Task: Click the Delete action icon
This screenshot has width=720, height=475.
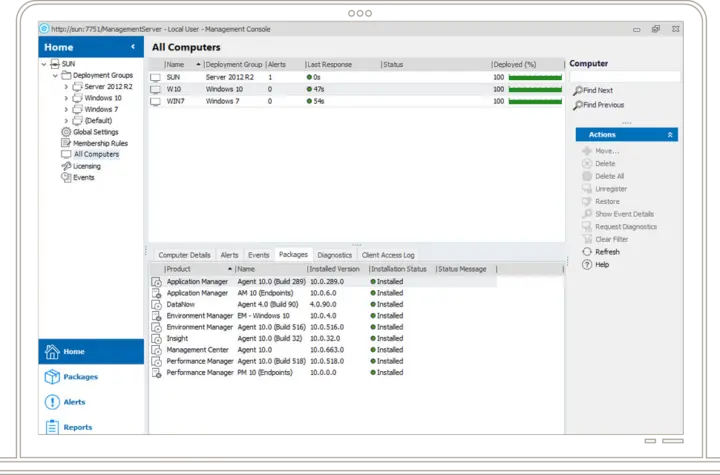Action: [x=587, y=164]
